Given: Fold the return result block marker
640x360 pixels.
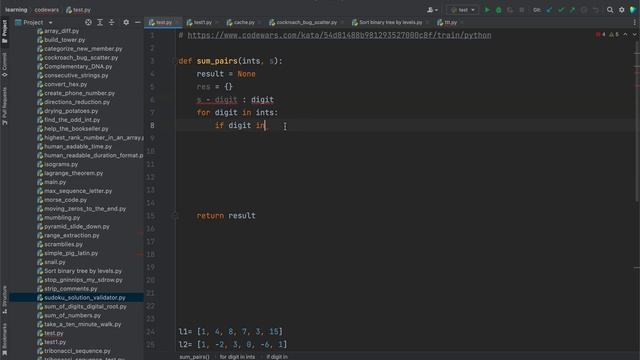Looking at the screenshot, I should (x=177, y=216).
